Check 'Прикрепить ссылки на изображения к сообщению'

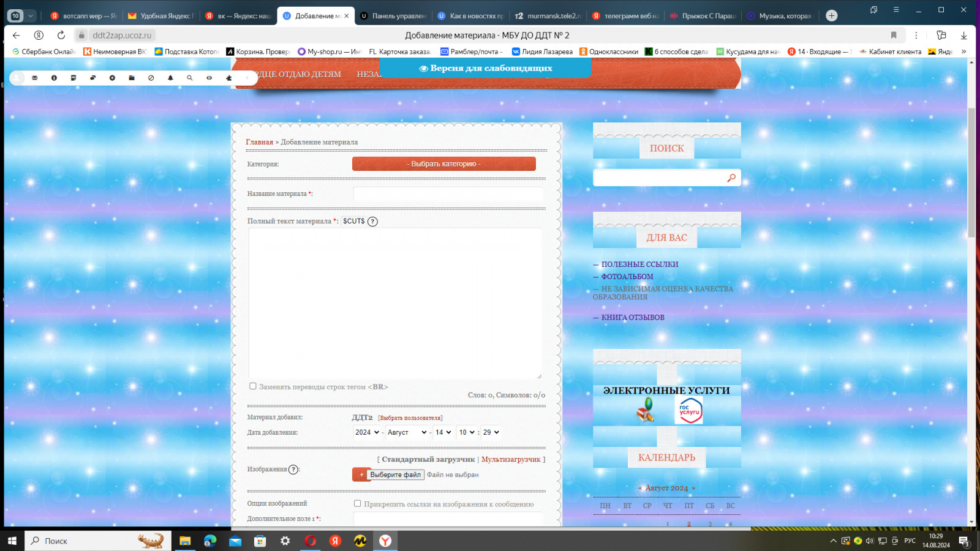pyautogui.click(x=358, y=503)
